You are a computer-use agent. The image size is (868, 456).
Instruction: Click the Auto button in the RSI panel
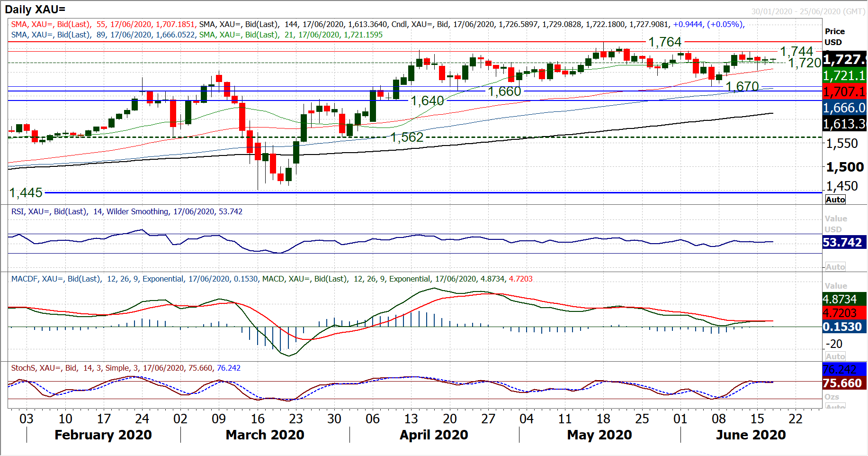click(835, 267)
